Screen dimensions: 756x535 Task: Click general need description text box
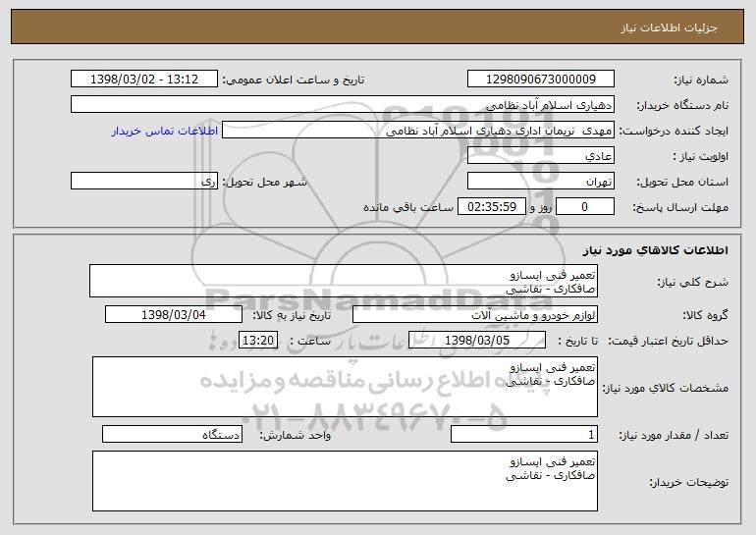pyautogui.click(x=344, y=281)
